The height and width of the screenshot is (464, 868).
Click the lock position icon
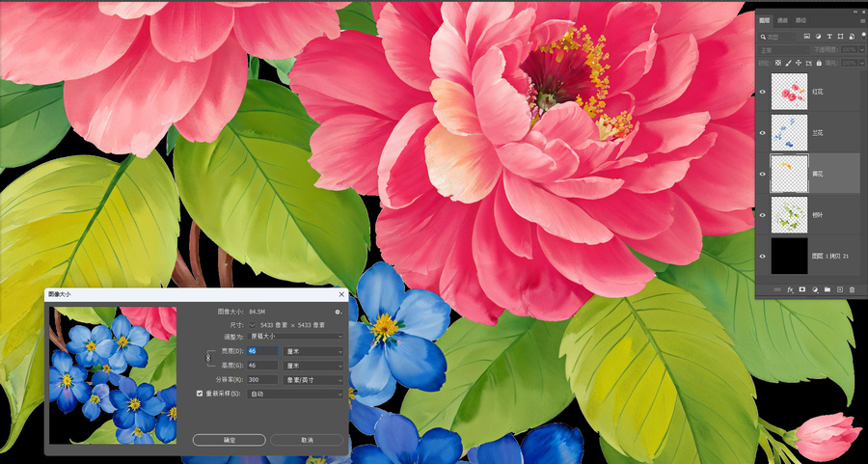(799, 63)
